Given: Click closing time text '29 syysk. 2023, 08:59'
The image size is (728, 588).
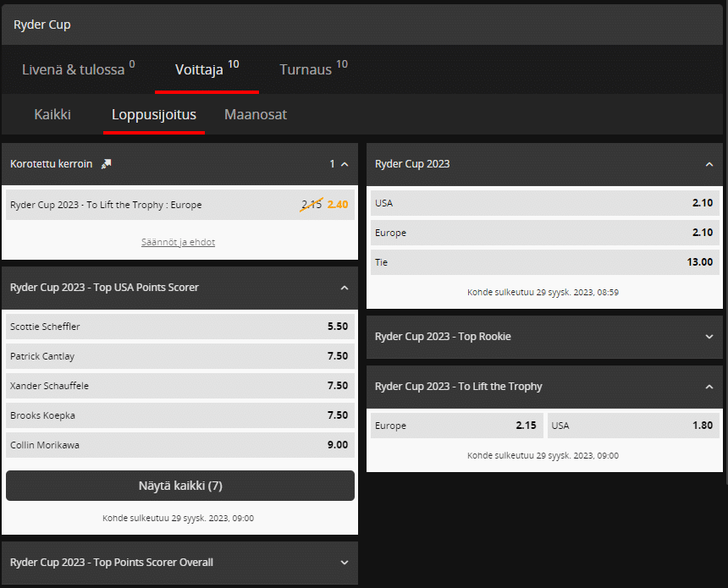Looking at the screenshot, I should tap(577, 293).
